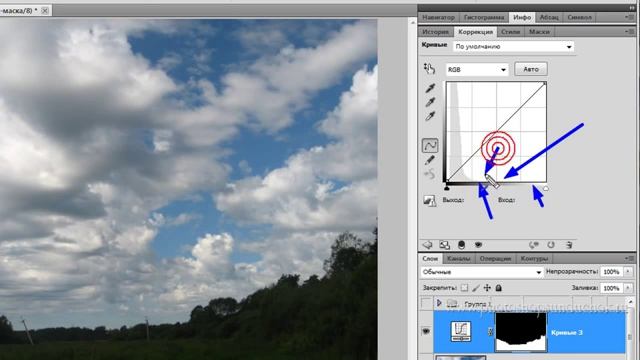Open the RGB channel dropdown

(x=476, y=69)
